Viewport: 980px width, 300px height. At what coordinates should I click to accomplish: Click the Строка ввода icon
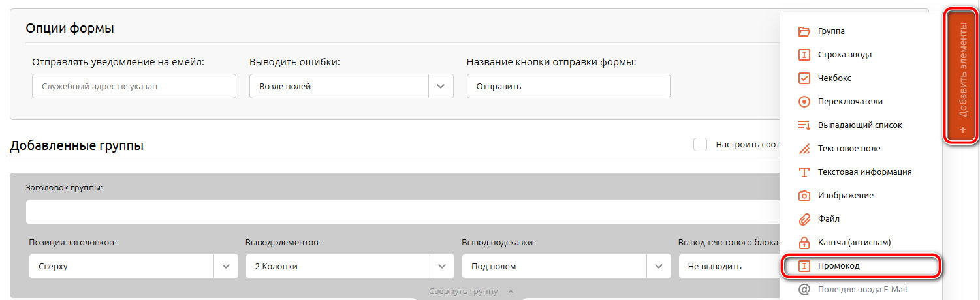click(804, 55)
